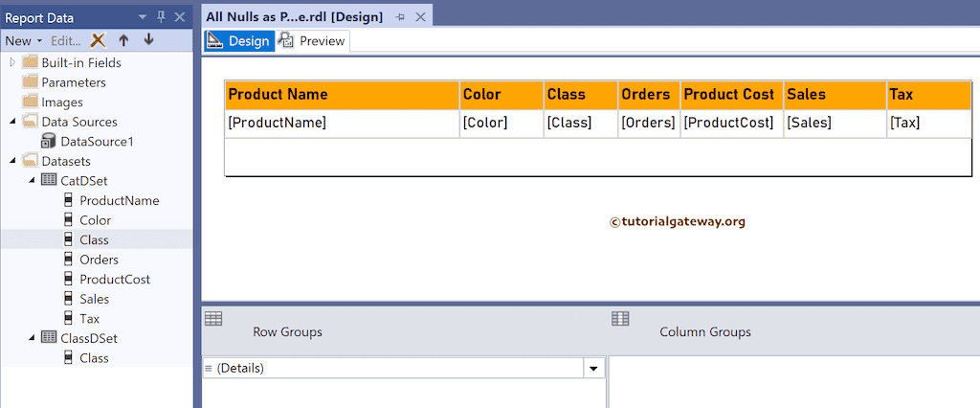
Task: Collapse the Datasets node
Action: (12, 161)
